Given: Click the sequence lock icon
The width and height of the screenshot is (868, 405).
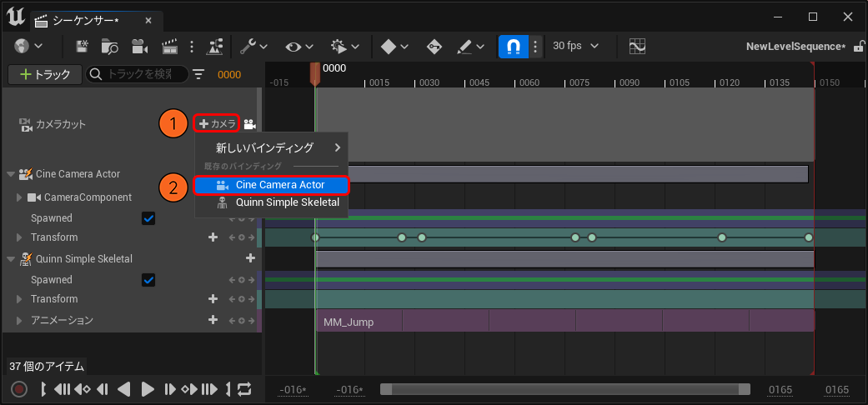Looking at the screenshot, I should click(859, 46).
